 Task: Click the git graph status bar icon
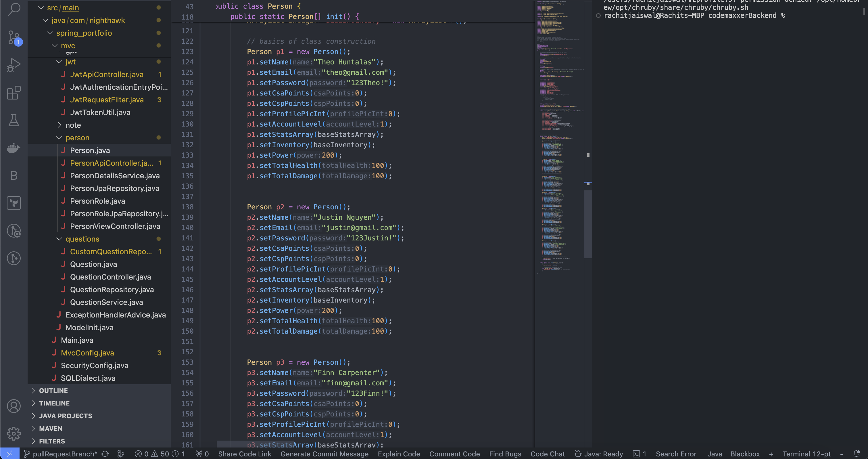(x=121, y=454)
